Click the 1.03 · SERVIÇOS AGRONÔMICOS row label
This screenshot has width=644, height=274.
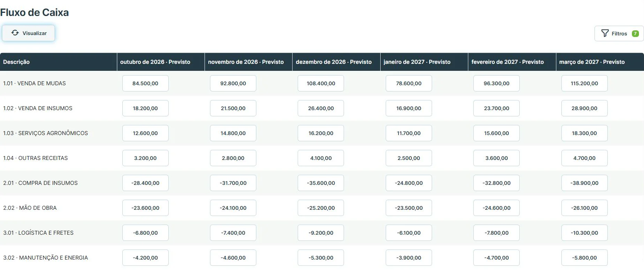click(x=46, y=133)
